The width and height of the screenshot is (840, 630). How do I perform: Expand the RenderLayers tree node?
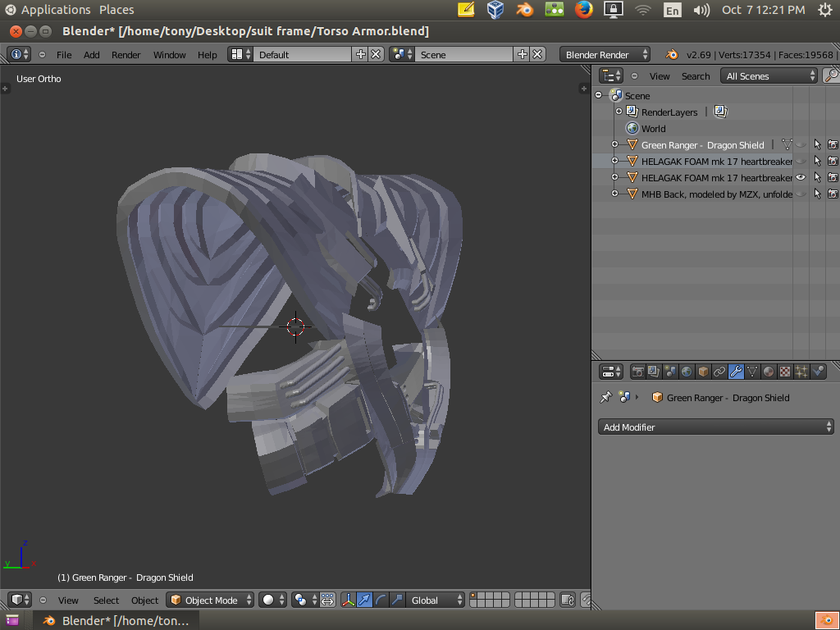pyautogui.click(x=619, y=112)
